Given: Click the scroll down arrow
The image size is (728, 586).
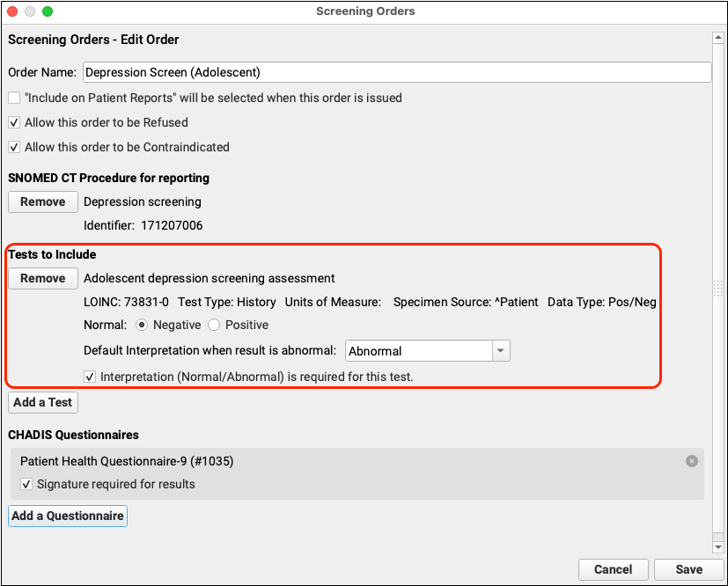Looking at the screenshot, I should (x=718, y=547).
